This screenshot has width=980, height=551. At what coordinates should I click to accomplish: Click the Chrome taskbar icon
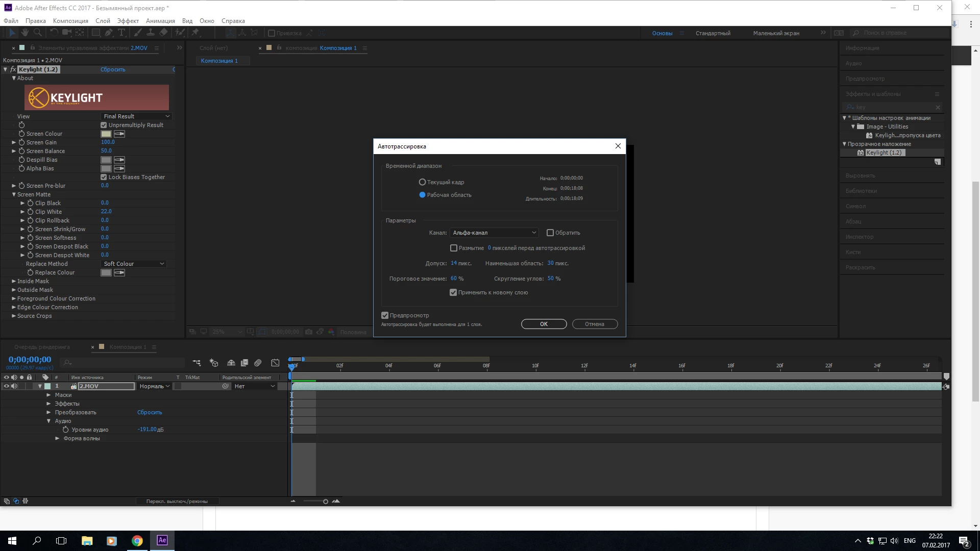[137, 541]
